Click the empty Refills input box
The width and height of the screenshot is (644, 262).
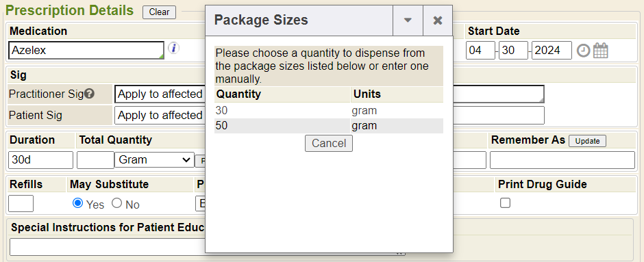(21, 204)
